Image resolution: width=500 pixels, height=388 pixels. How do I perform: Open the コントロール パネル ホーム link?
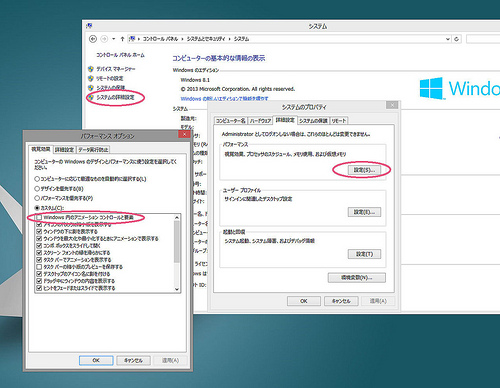pos(120,55)
